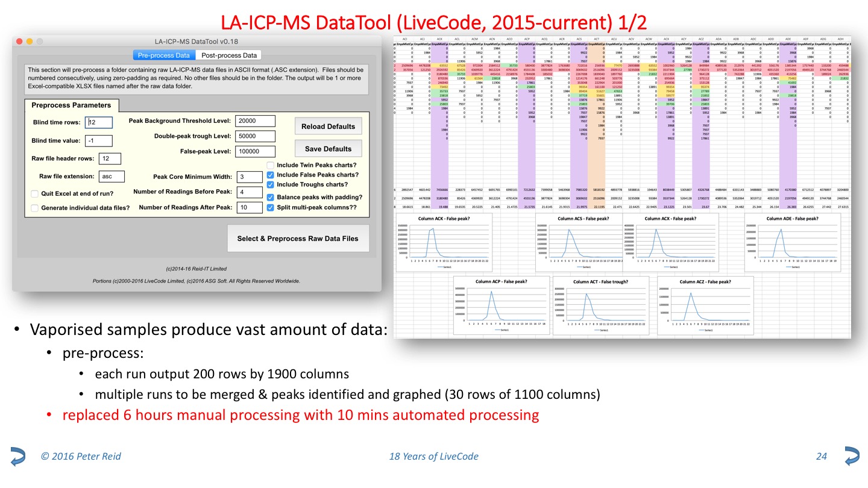Tick Quit Excel at end of run
Viewport: 868px width, 488px height.
coord(35,193)
